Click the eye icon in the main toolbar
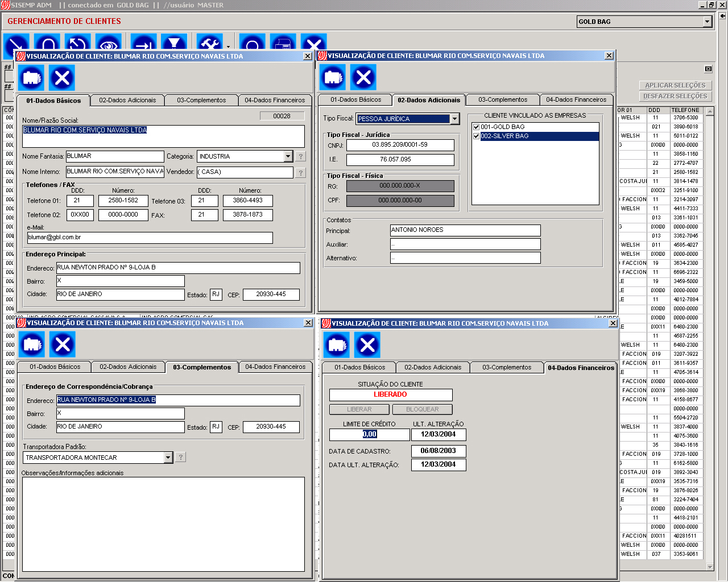728x582 pixels. click(x=108, y=43)
